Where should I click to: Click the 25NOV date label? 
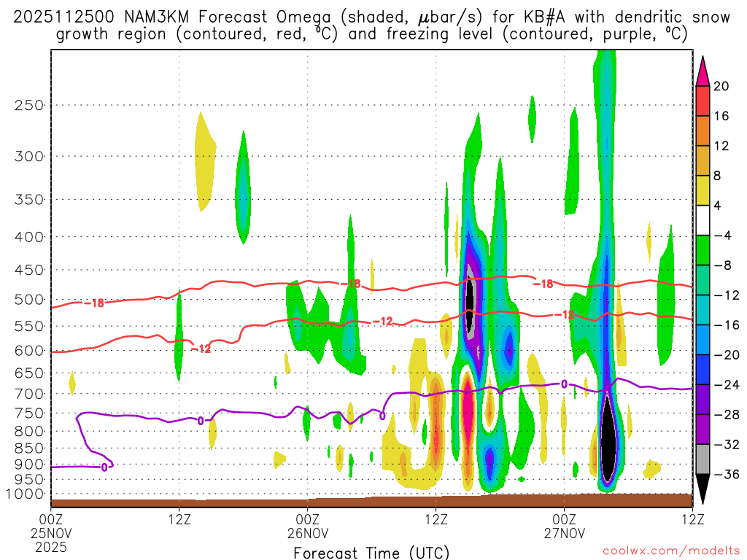pyautogui.click(x=51, y=533)
